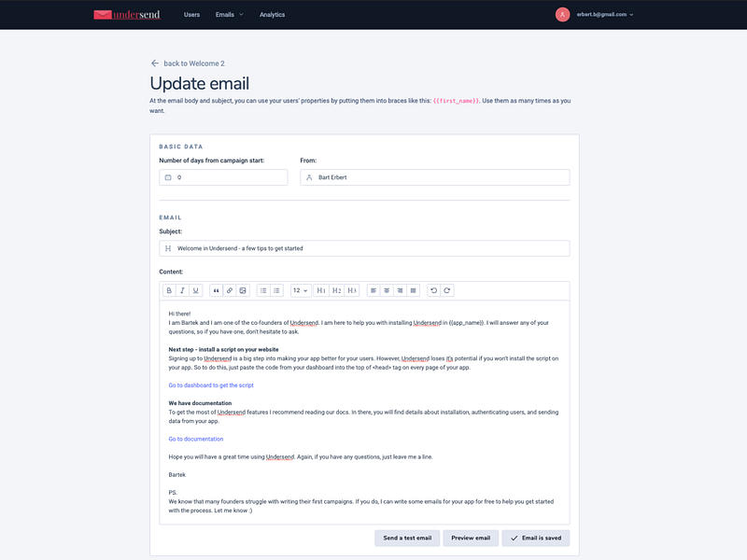Viewport: 747px width, 560px height.
Task: Click the 'Update email' page title
Action: [200, 84]
